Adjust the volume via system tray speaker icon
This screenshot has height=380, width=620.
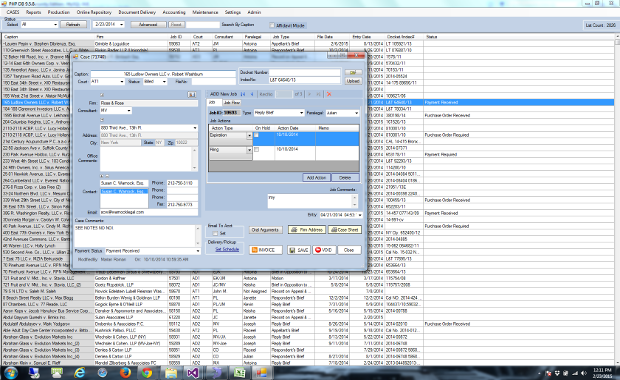coord(584,373)
